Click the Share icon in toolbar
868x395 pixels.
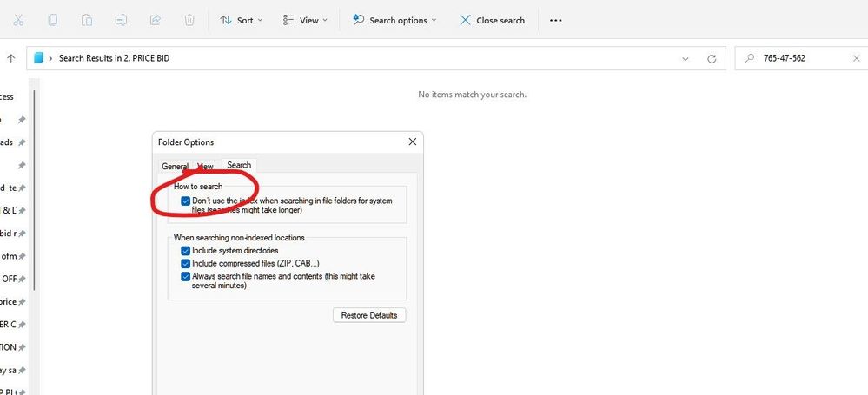click(156, 21)
